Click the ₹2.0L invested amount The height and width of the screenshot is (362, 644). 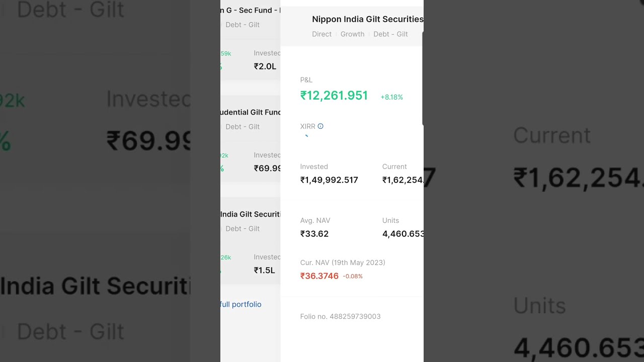265,66
